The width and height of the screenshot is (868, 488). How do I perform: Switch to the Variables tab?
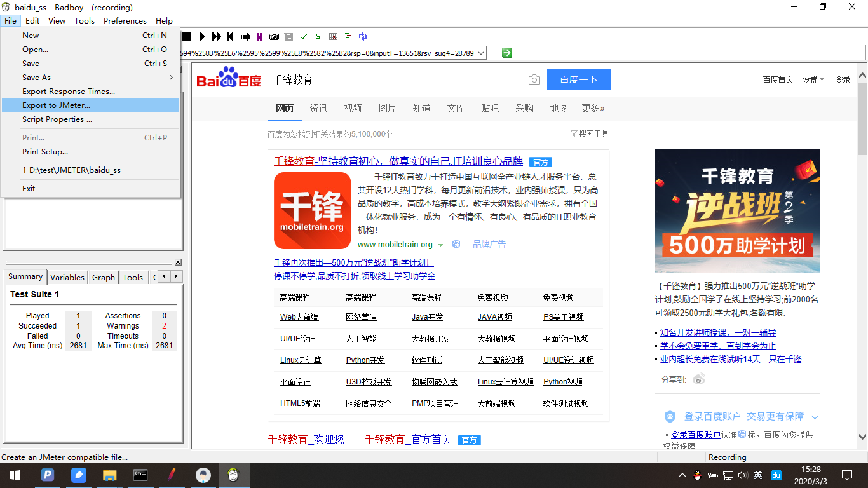tap(67, 277)
